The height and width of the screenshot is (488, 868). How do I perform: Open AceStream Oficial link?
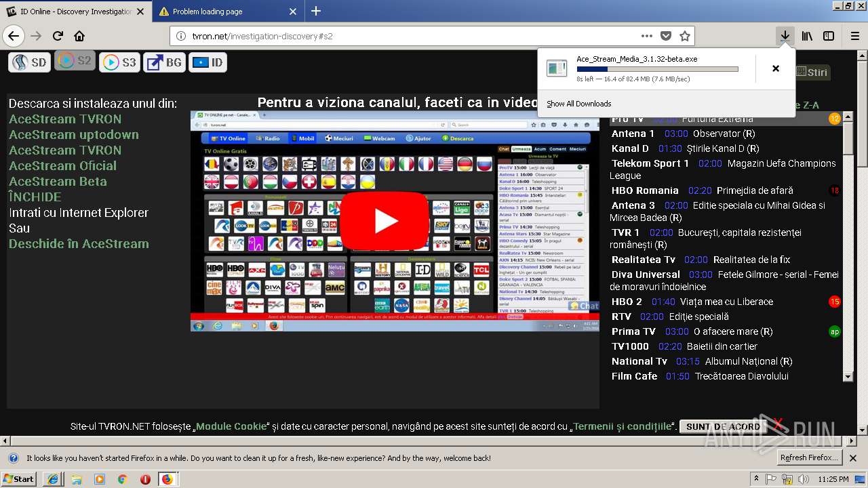[62, 166]
